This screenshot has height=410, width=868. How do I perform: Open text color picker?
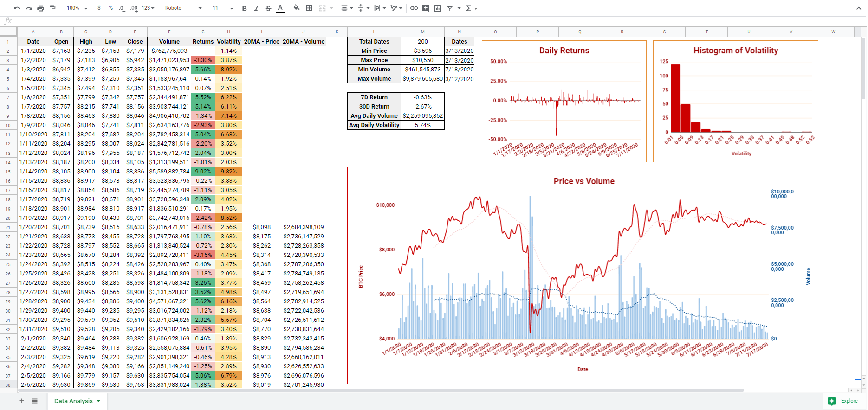point(280,8)
